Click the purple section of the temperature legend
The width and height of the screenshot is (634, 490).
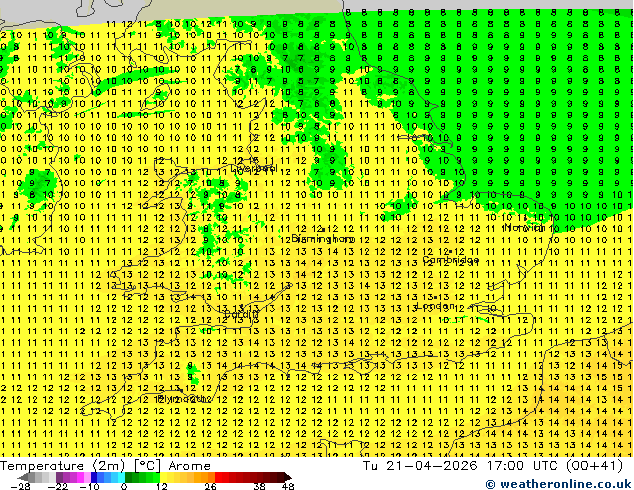pyautogui.click(x=73, y=477)
